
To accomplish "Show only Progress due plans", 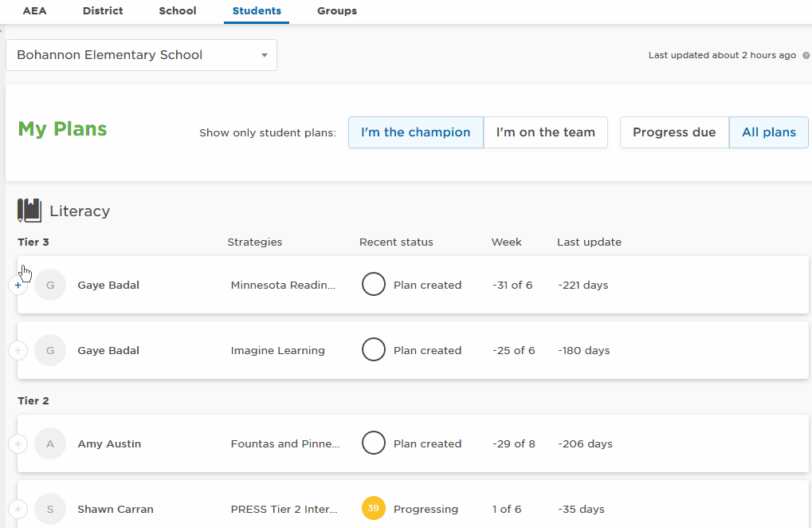I will point(674,132).
